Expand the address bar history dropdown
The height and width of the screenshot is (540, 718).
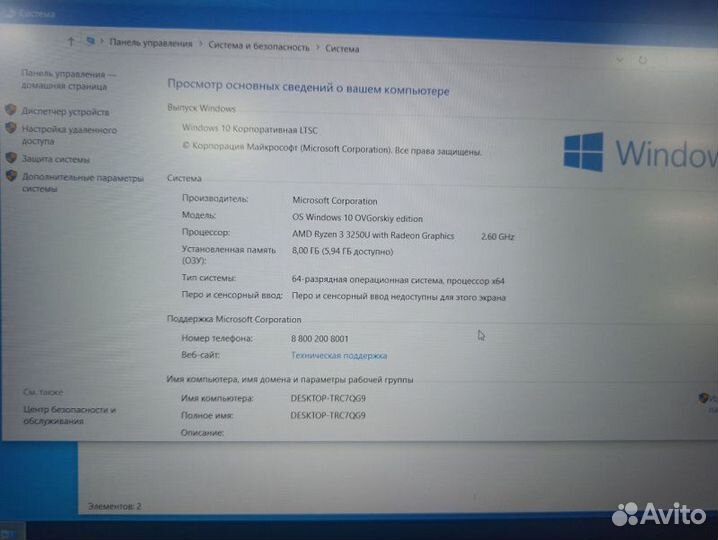[x=620, y=60]
